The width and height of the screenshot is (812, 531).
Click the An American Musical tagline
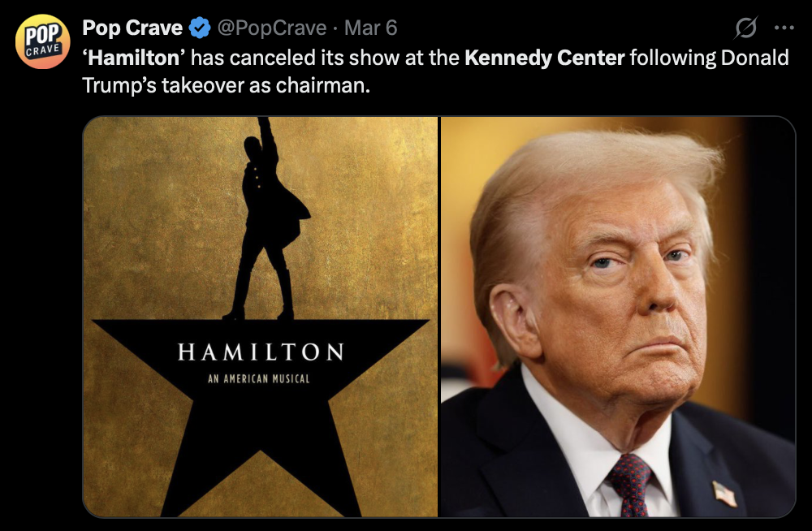(x=260, y=378)
